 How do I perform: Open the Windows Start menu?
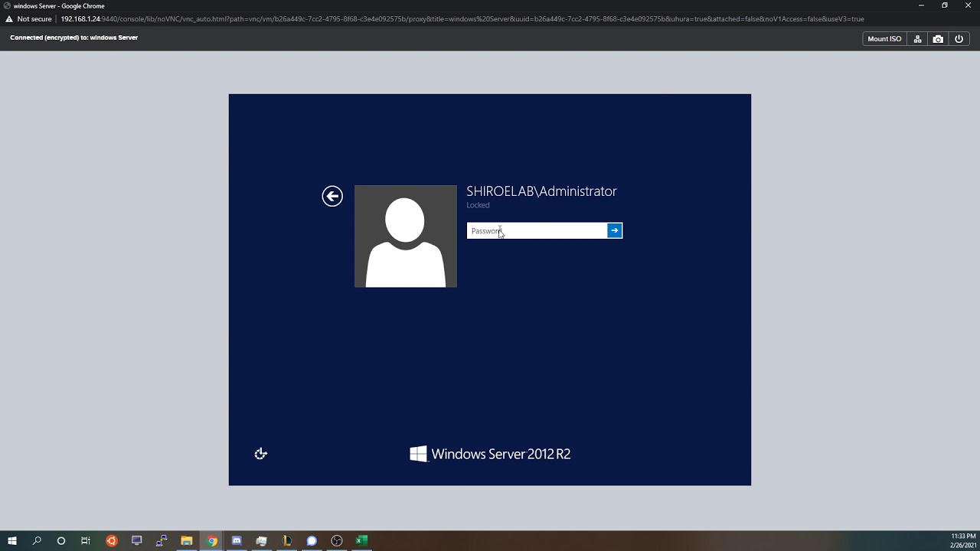click(x=12, y=541)
